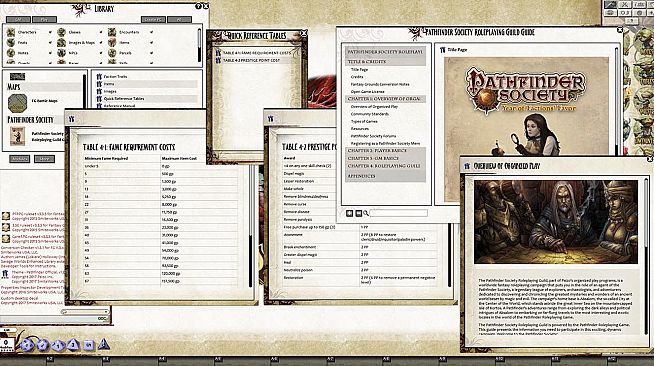Pick the d8 die
Viewport: 654px width, 366px height.
(73, 345)
